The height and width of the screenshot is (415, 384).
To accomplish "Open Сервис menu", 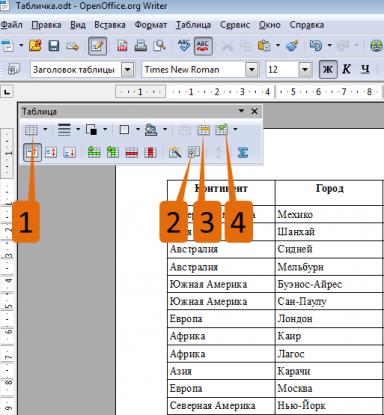I will [x=235, y=25].
